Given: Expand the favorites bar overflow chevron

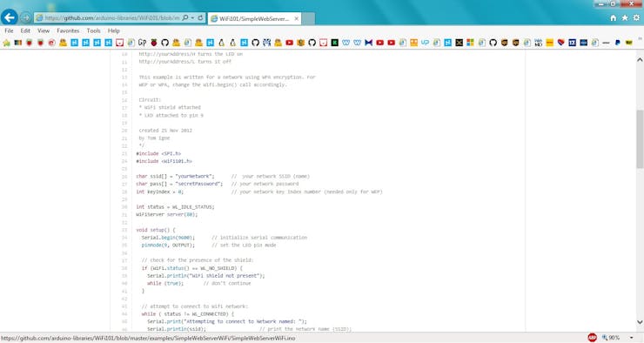Looking at the screenshot, I should coord(640,39).
